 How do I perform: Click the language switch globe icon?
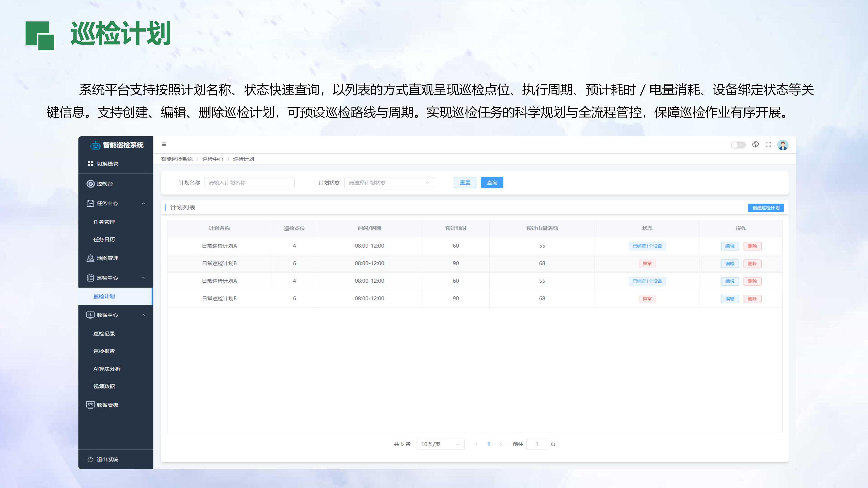pyautogui.click(x=756, y=145)
